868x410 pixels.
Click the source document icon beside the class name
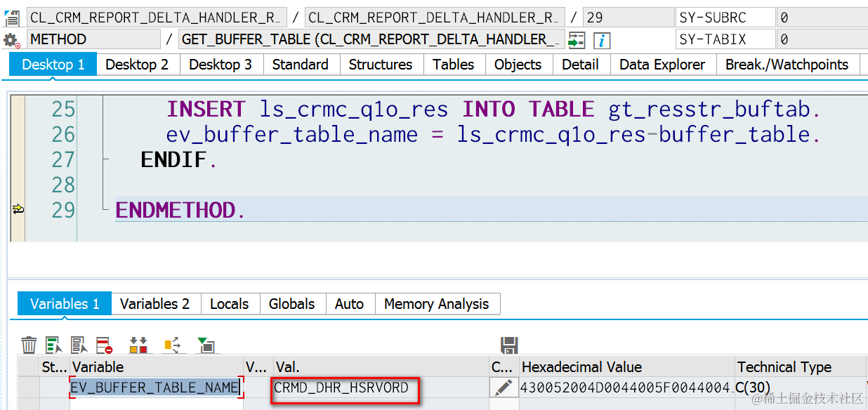(x=12, y=18)
